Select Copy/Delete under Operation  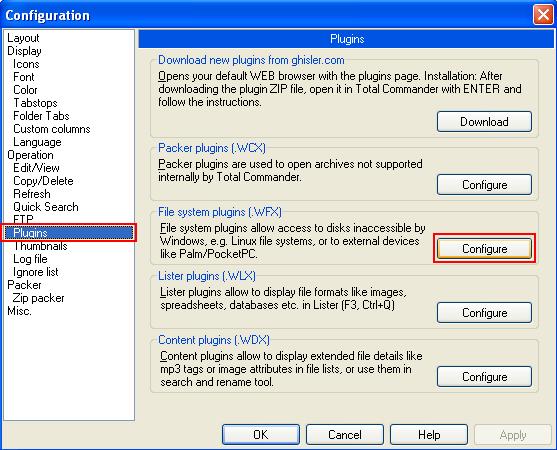click(x=43, y=181)
